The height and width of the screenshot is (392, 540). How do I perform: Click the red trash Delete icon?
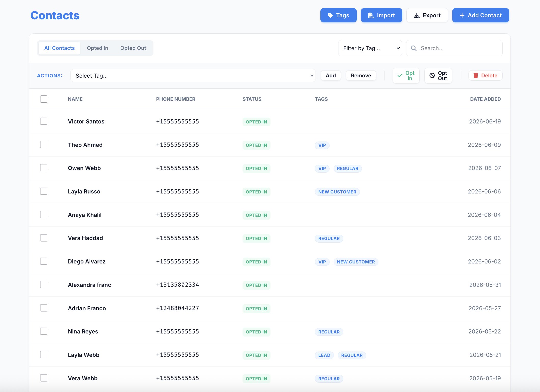(476, 76)
